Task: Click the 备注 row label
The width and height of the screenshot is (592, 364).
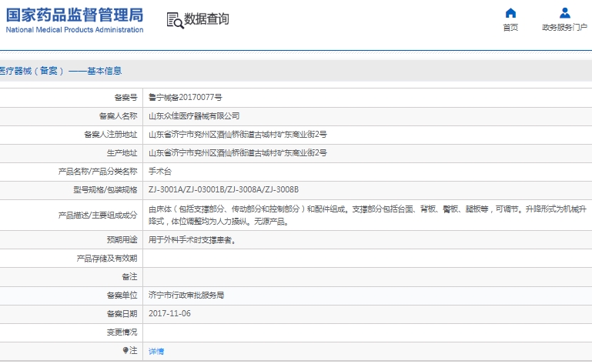Action: 129,277
